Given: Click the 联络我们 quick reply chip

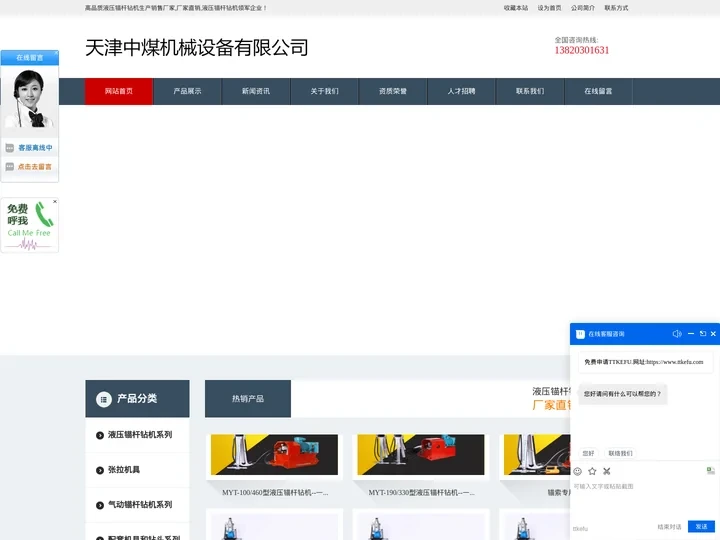Looking at the screenshot, I should point(620,453).
